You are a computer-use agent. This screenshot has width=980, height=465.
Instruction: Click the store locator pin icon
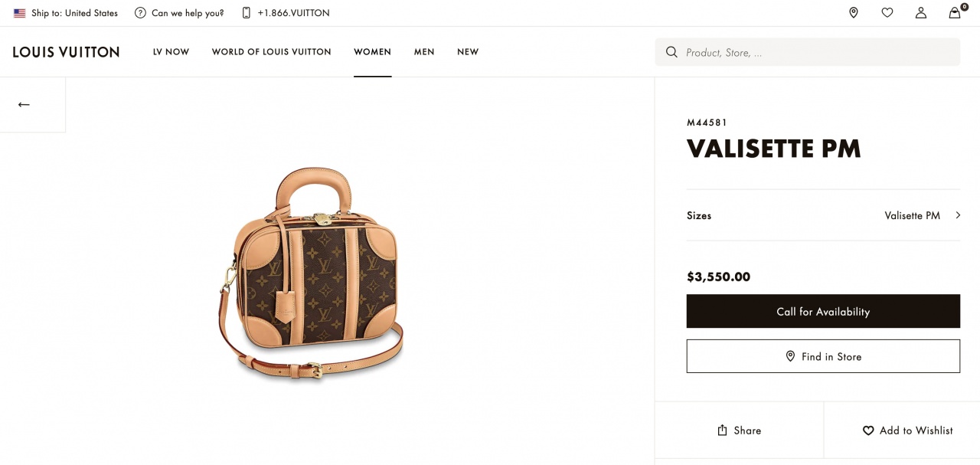click(x=854, y=12)
